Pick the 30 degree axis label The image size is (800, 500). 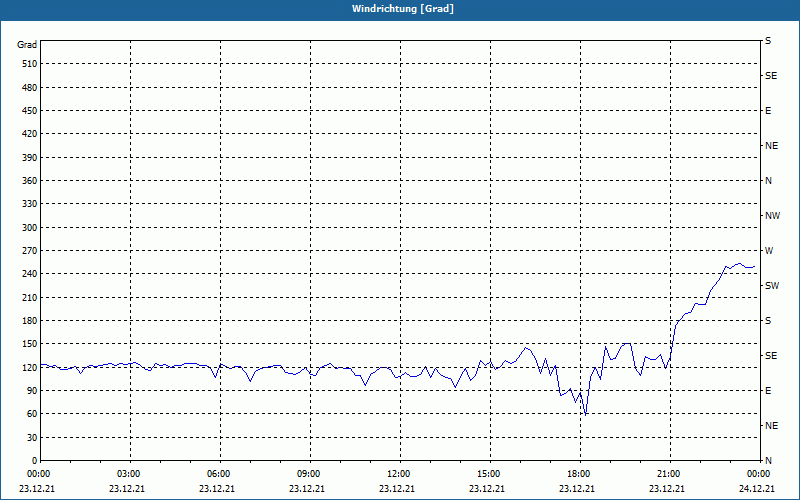(x=32, y=438)
